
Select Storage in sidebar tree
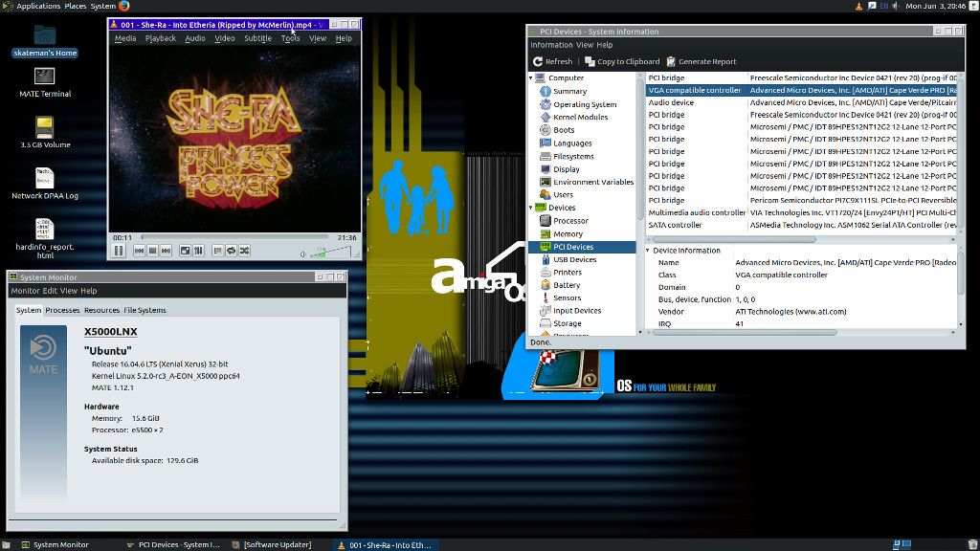[x=567, y=323]
